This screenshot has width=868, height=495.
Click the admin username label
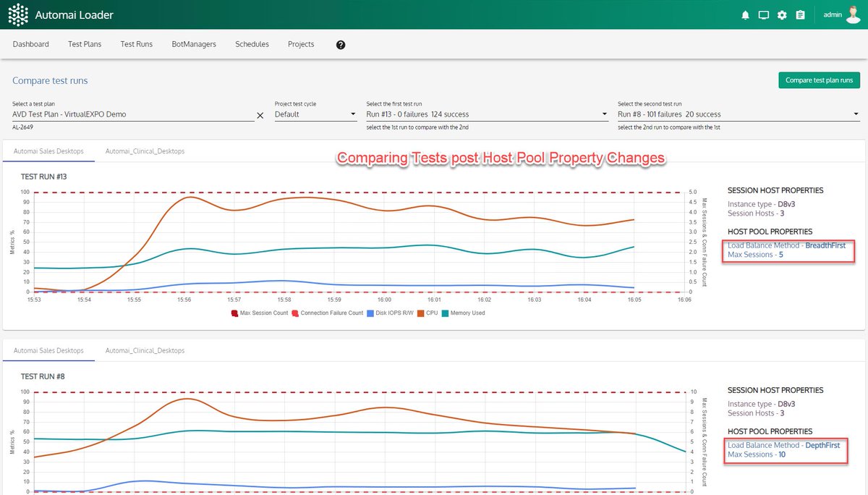833,14
